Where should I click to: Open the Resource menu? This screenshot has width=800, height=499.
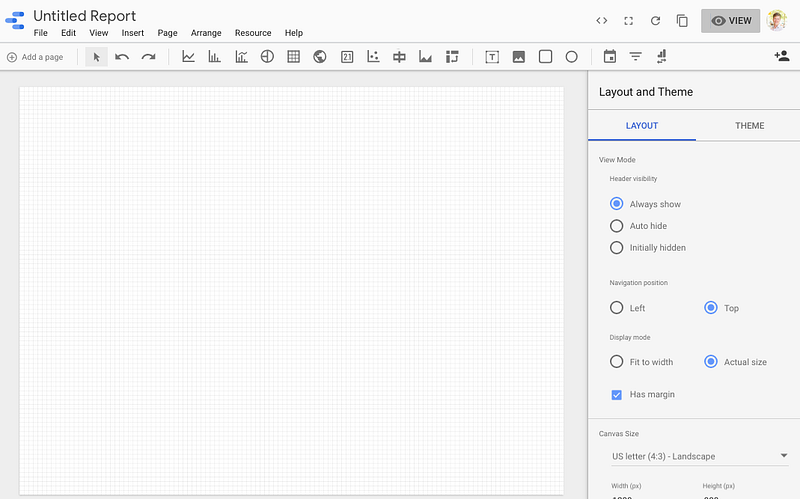tap(253, 33)
